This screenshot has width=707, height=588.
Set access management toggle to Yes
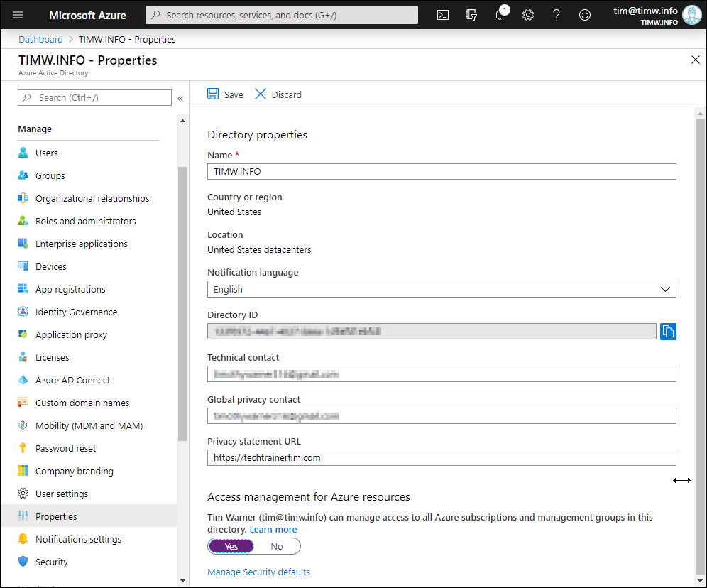tap(231, 546)
